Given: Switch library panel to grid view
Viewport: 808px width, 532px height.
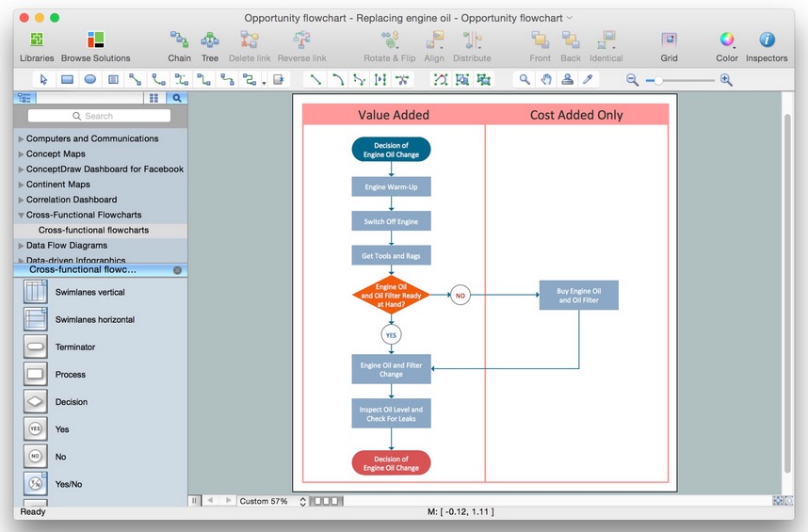Looking at the screenshot, I should [154, 98].
